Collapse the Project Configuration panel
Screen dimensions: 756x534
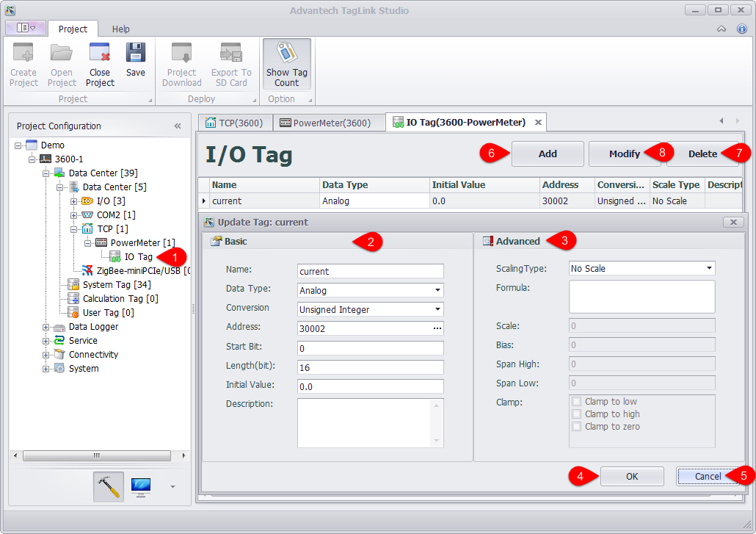(x=178, y=126)
